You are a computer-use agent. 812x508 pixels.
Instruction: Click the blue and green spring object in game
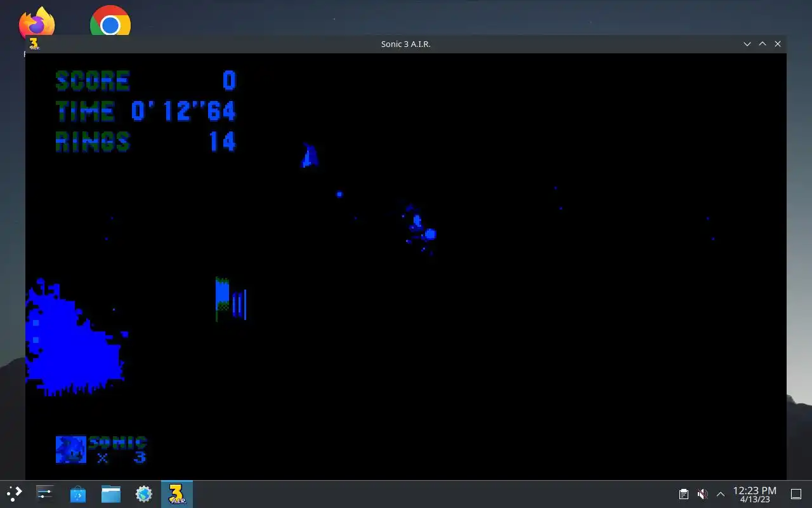[x=230, y=299]
